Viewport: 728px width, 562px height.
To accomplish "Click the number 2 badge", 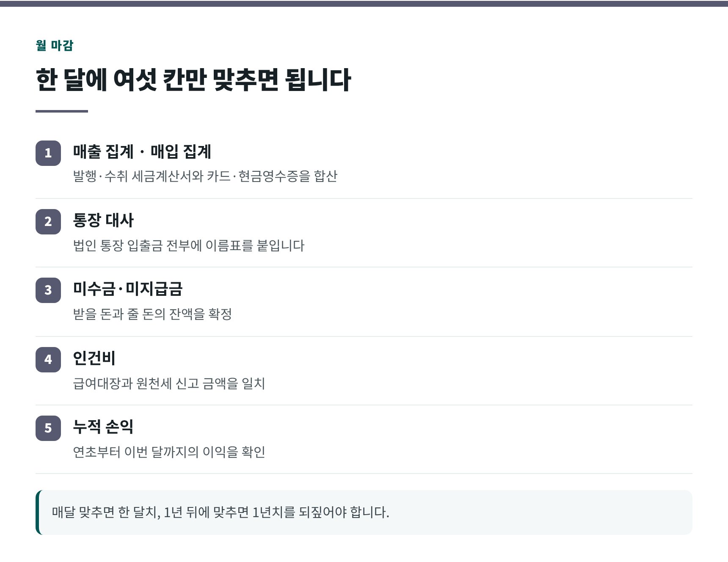I will [x=48, y=221].
